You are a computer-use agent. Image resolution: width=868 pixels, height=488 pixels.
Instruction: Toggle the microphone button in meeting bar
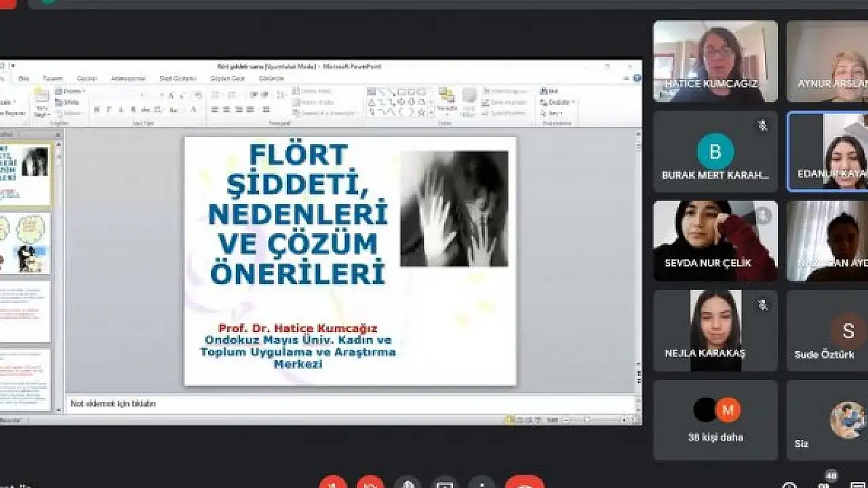[x=333, y=483]
